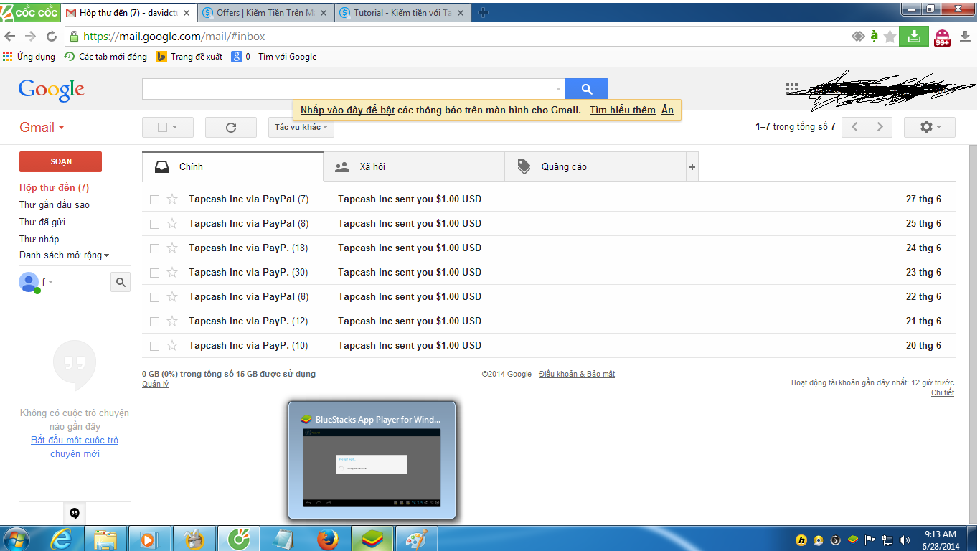Tick the checkbox for the 23 thg 6 email
Screen dimensions: 980x551
point(154,273)
